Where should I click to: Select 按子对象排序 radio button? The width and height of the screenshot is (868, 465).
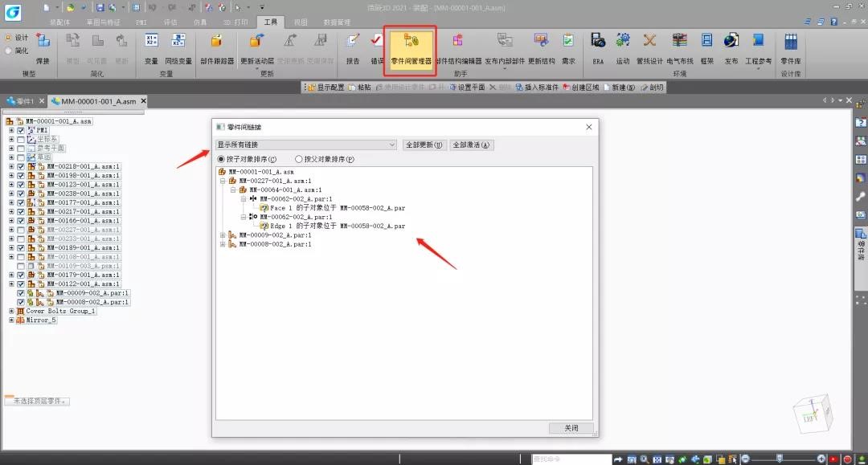click(x=221, y=159)
